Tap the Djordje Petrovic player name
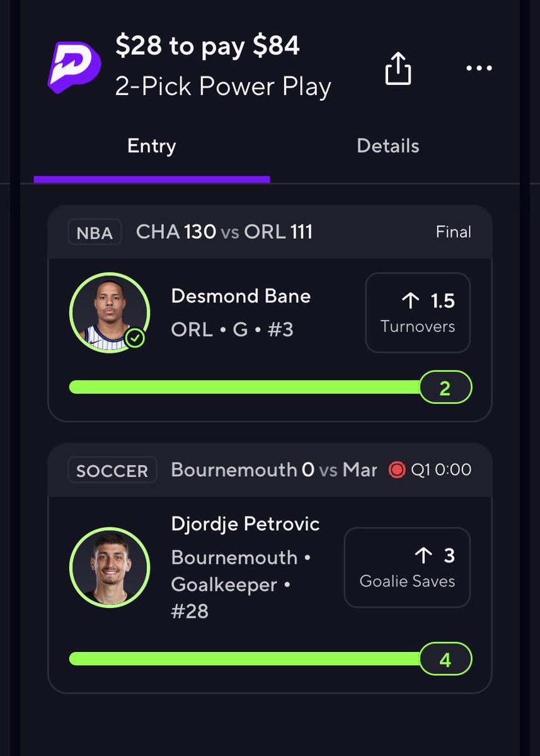This screenshot has width=540, height=756. coord(245,524)
